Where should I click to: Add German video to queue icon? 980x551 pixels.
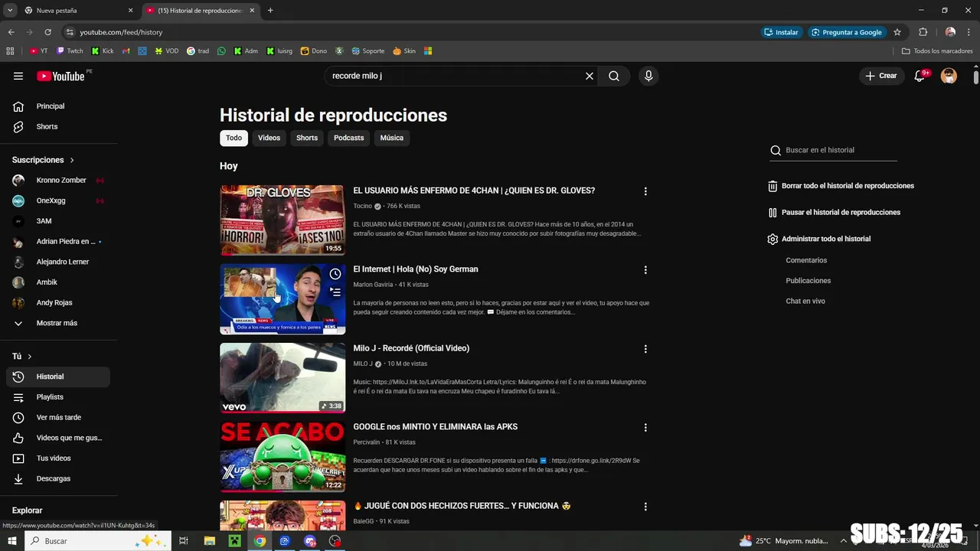(335, 292)
